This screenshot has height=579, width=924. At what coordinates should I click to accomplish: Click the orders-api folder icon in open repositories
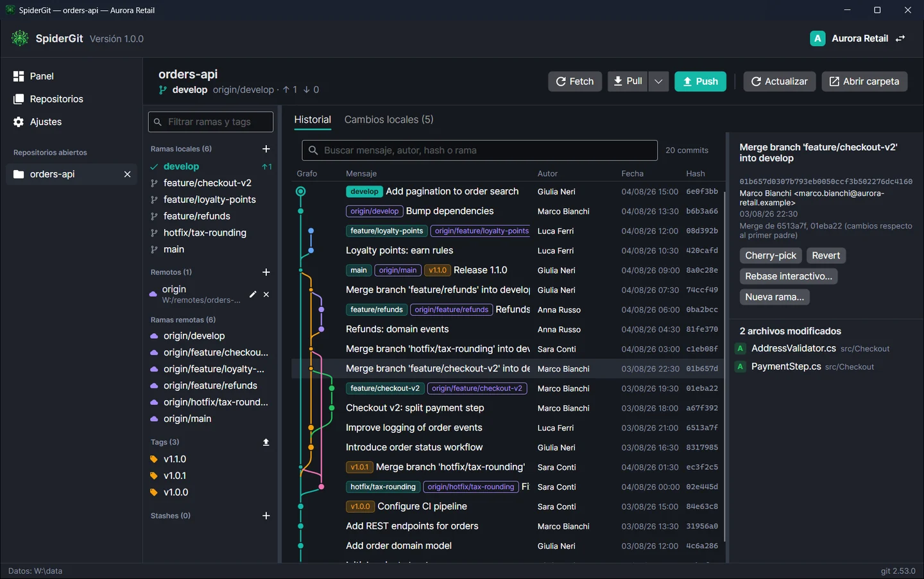point(19,174)
